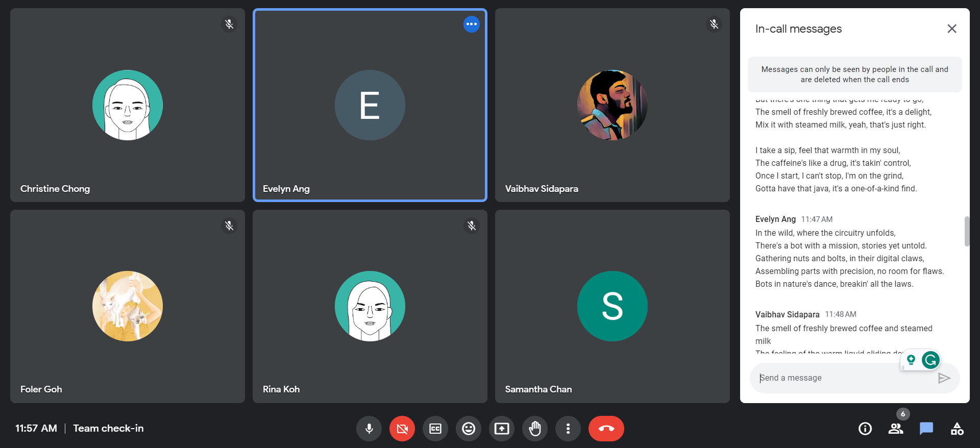Select Vaibhav Sidapara's profile picture
This screenshot has width=980, height=448.
pyautogui.click(x=612, y=105)
